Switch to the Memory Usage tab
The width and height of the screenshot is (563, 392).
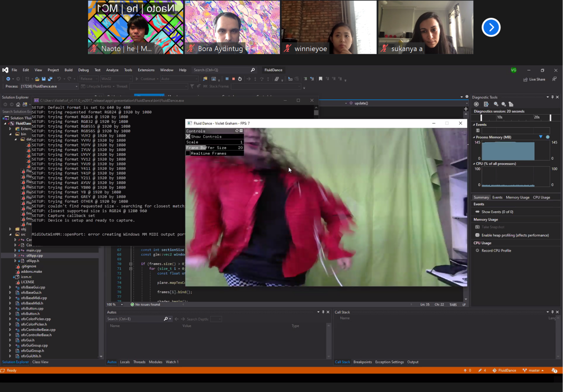(x=518, y=197)
